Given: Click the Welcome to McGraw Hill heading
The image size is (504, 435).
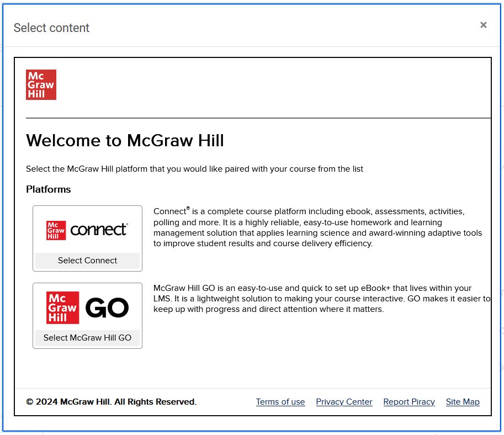Looking at the screenshot, I should (x=125, y=140).
